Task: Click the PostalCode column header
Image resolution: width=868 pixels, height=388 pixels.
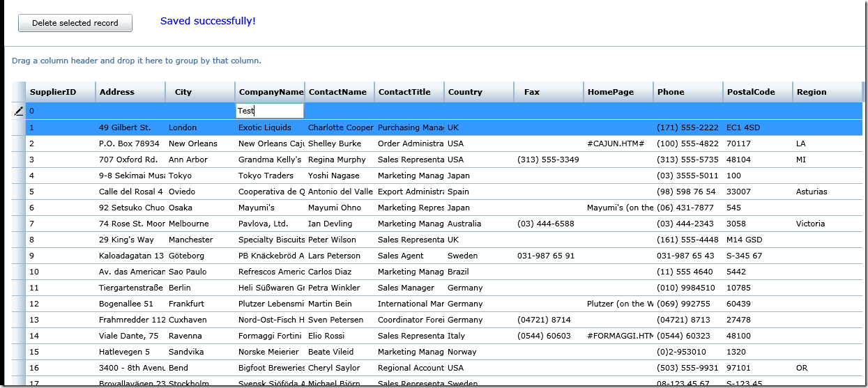Action: point(758,92)
